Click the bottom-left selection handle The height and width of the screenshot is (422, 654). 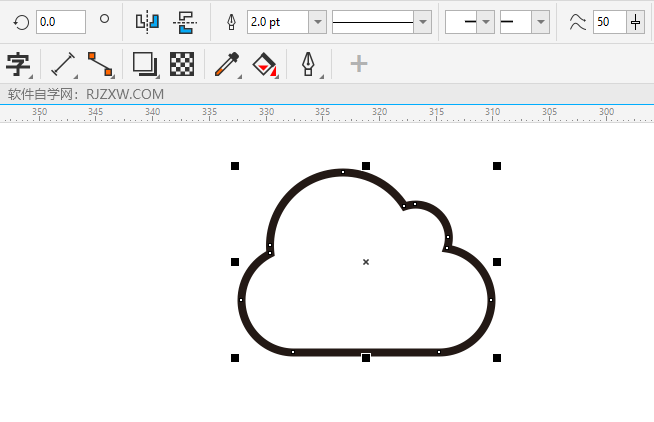tap(235, 358)
